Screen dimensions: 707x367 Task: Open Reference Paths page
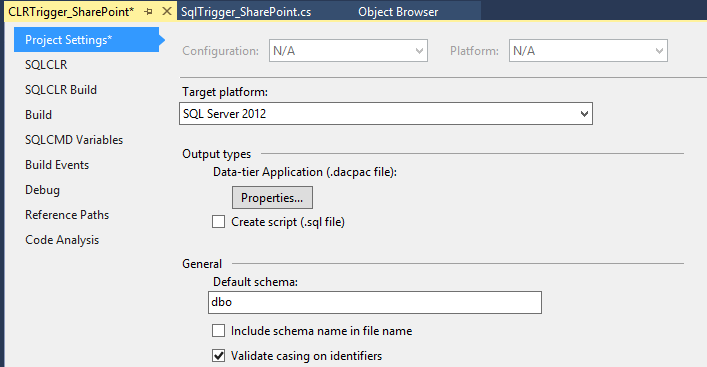67,215
